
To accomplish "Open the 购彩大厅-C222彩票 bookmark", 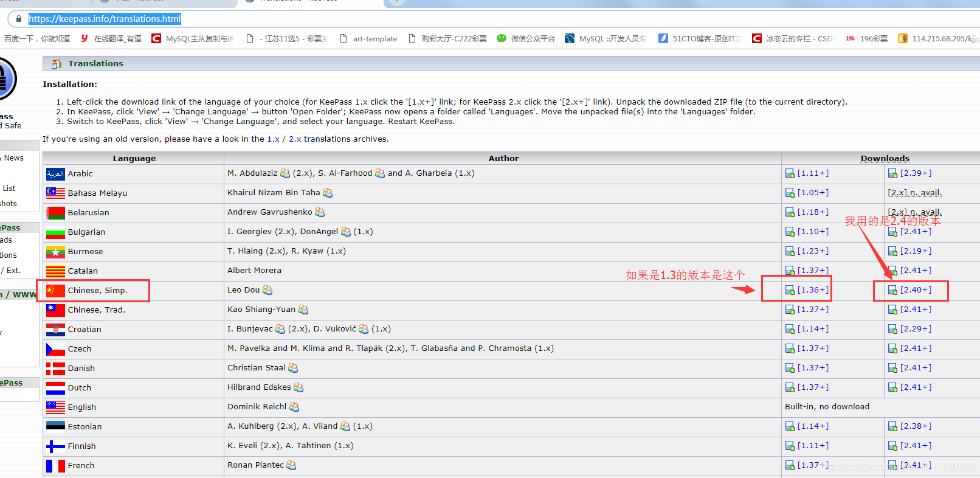I will (x=447, y=38).
